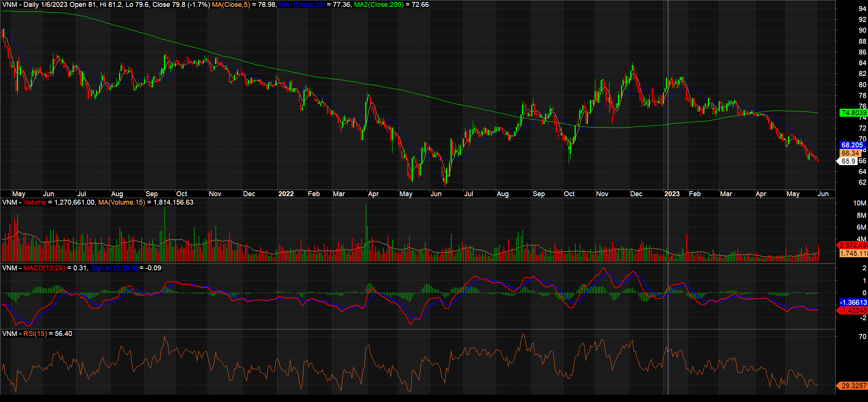
Task: Click the 70 level label in RSI pane
Action: [862, 337]
